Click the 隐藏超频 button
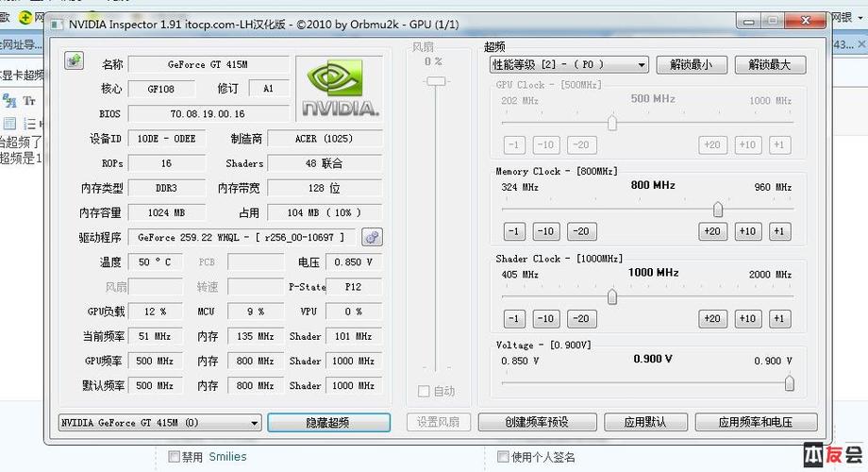This screenshot has height=472, width=868. [x=329, y=423]
